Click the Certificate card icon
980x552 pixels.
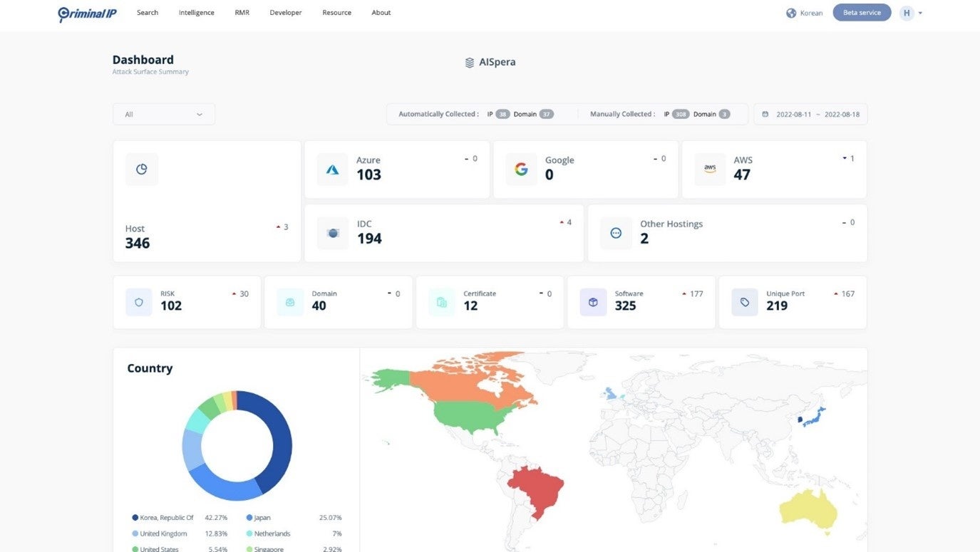[x=442, y=302]
